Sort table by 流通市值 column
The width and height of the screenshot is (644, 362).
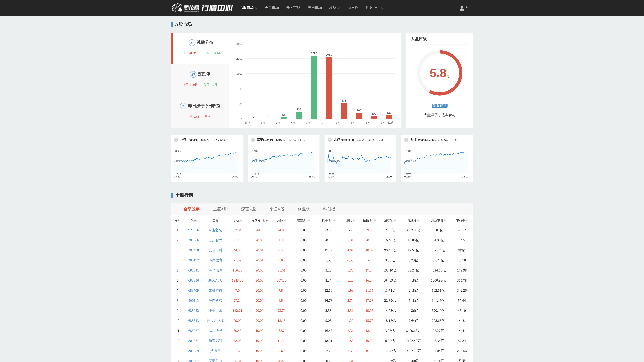coord(438,220)
